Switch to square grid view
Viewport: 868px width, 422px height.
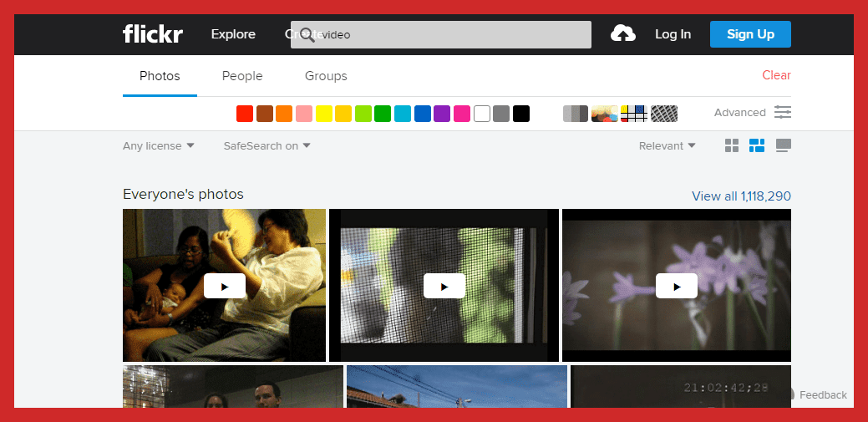[732, 145]
